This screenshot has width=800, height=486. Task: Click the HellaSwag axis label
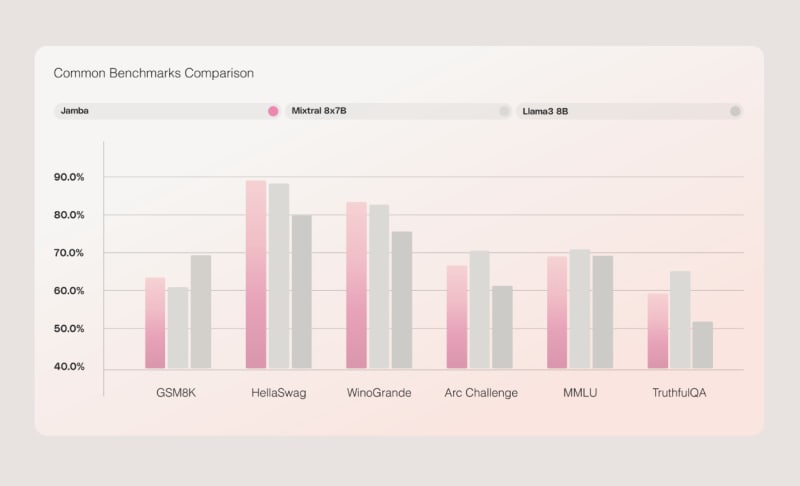pyautogui.click(x=279, y=393)
